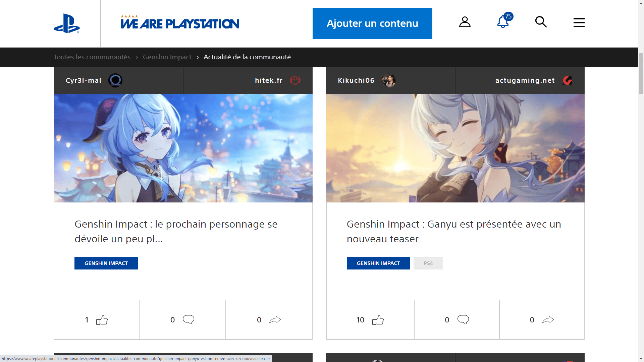
Task: Open the notifications bell icon
Action: pyautogui.click(x=503, y=22)
